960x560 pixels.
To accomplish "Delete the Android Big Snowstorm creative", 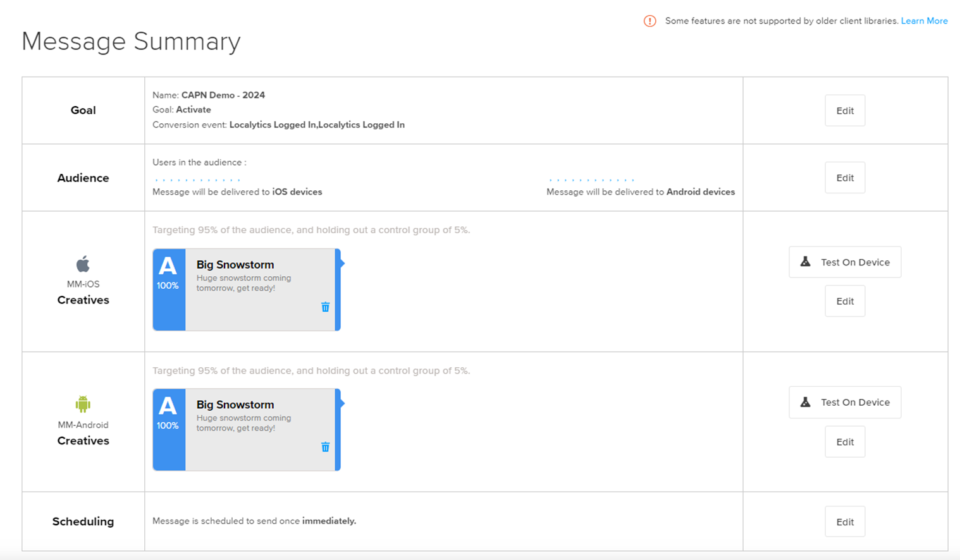I will (x=325, y=447).
